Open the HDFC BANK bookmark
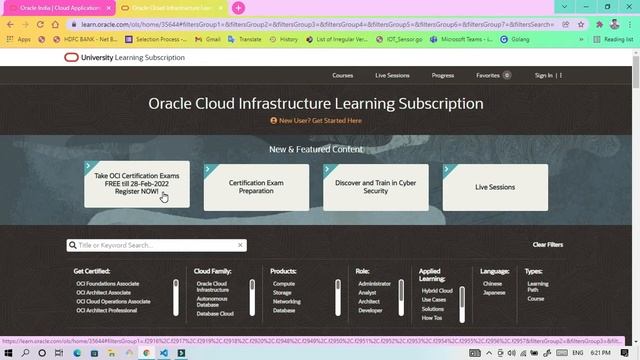Viewport: 640px width, 360px height. (x=85, y=40)
